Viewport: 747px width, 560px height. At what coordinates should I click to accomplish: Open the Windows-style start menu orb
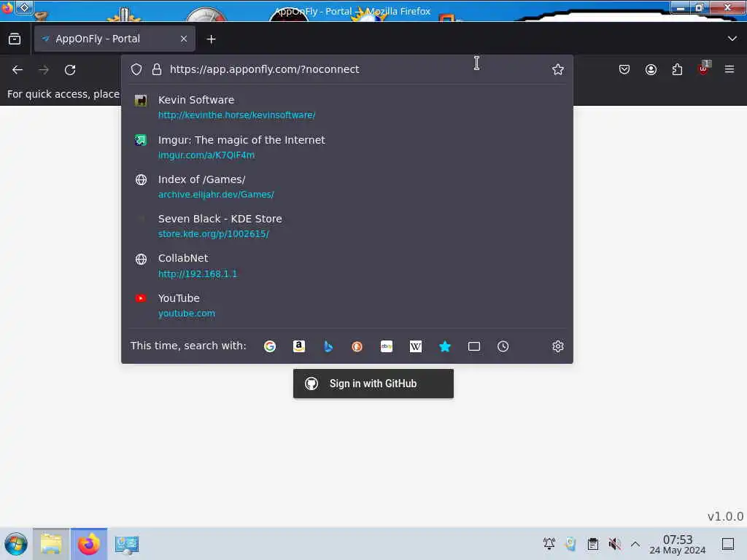[x=16, y=544]
